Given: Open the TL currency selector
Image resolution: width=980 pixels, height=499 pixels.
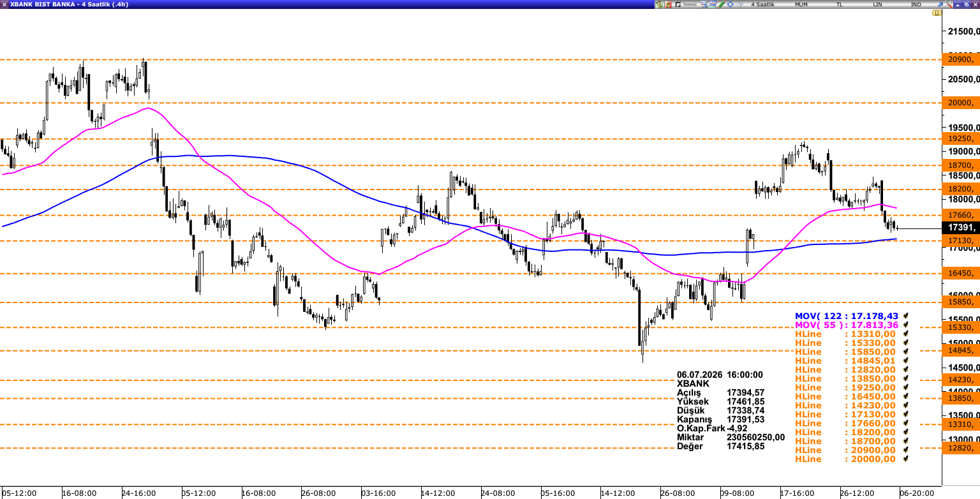Looking at the screenshot, I should 839,4.
